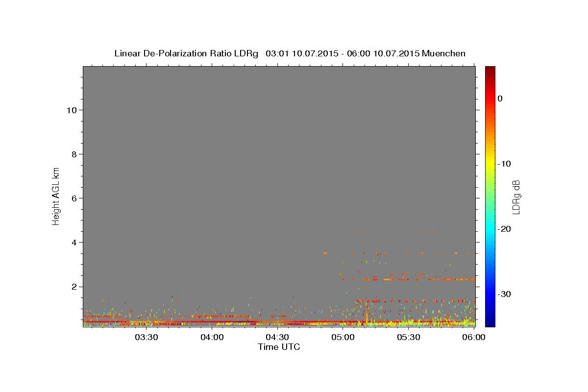Click the 04:00 time tick label
The height and width of the screenshot is (392, 588).
(212, 337)
